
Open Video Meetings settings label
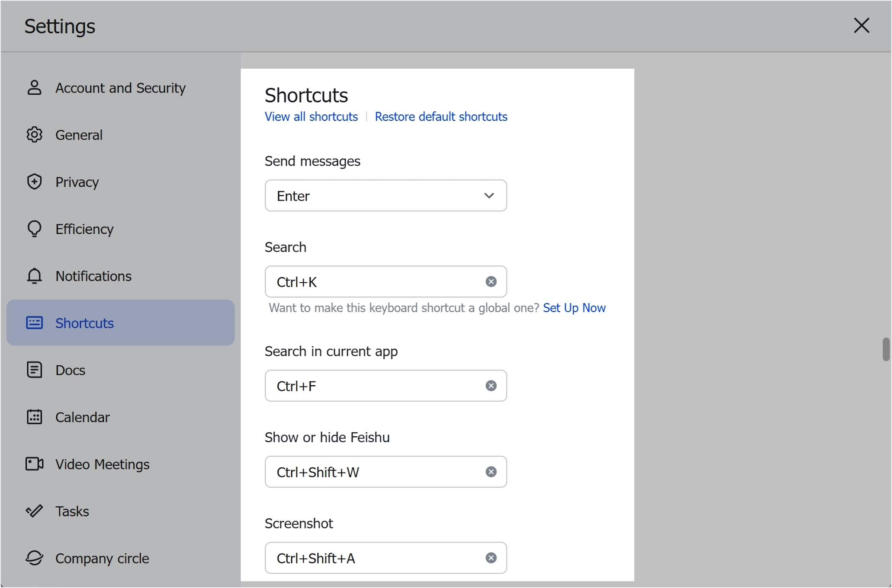(102, 464)
